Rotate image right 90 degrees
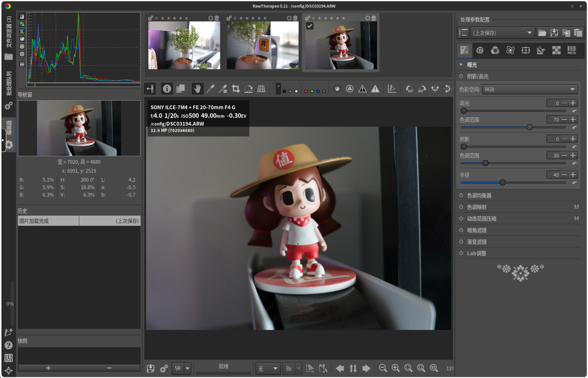Viewport: 588px width, 378px height. pos(422,89)
